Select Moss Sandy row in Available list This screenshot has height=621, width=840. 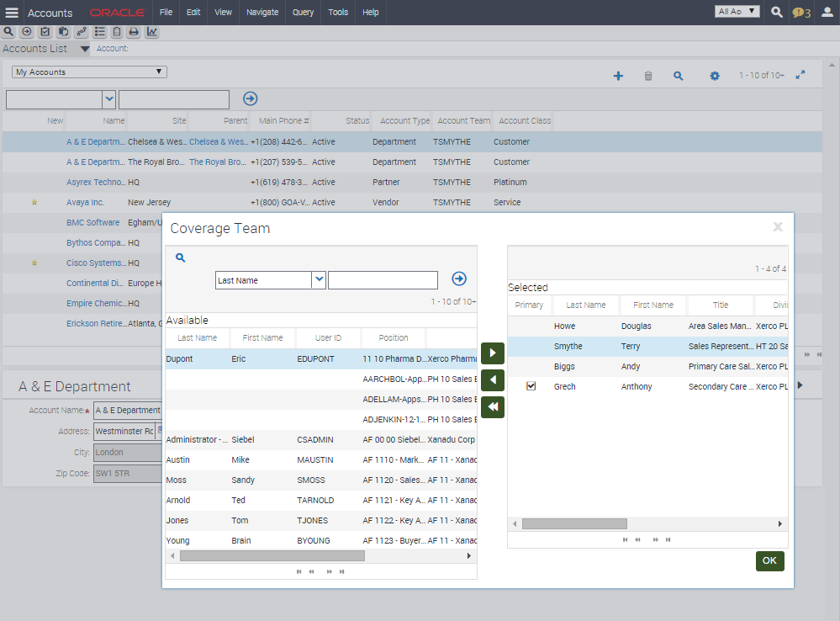[321, 480]
